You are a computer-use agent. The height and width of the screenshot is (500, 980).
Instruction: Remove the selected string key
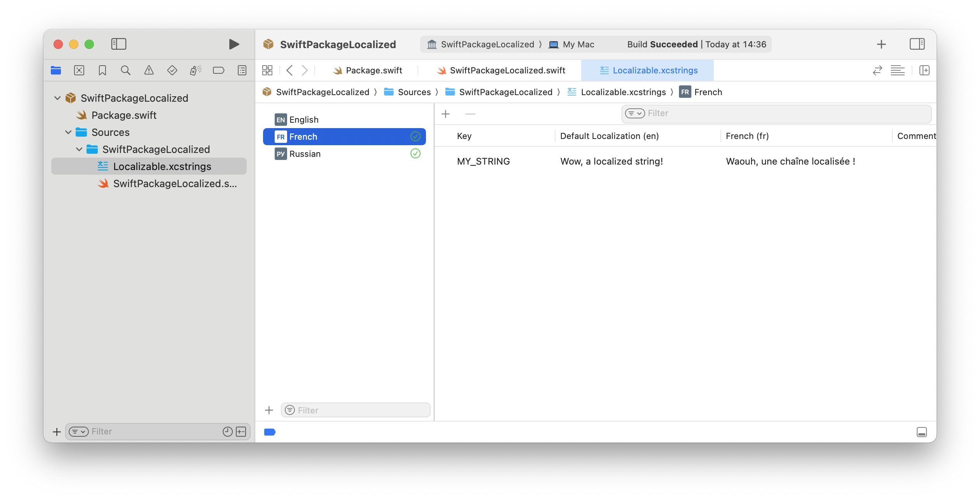click(470, 114)
